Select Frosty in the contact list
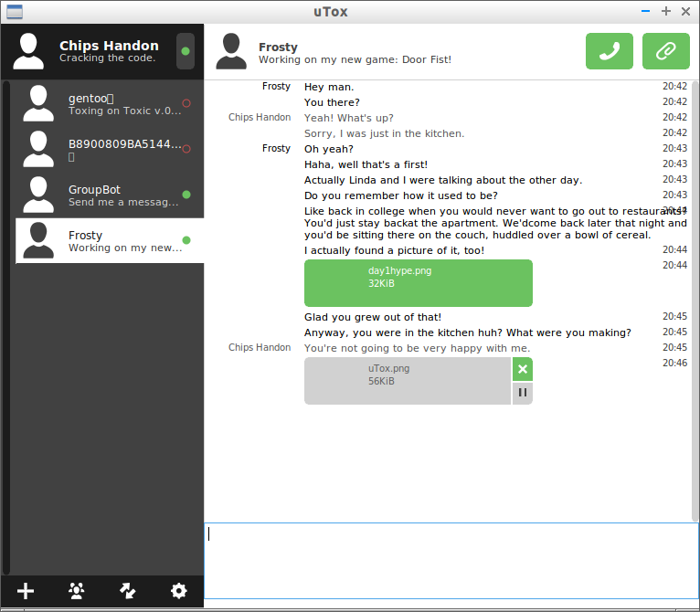 [110, 240]
